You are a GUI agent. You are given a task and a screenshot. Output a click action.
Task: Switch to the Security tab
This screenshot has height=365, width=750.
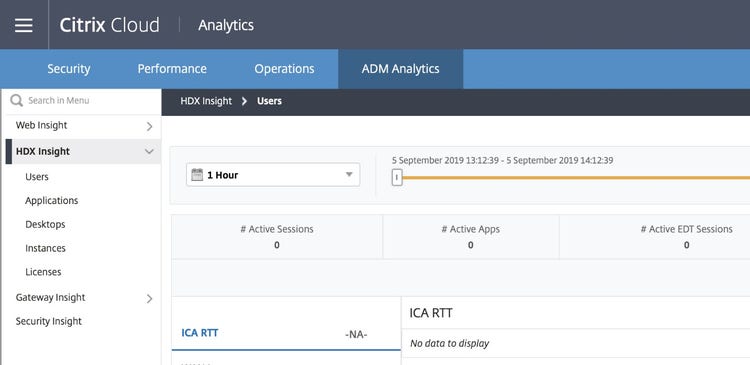click(x=68, y=69)
